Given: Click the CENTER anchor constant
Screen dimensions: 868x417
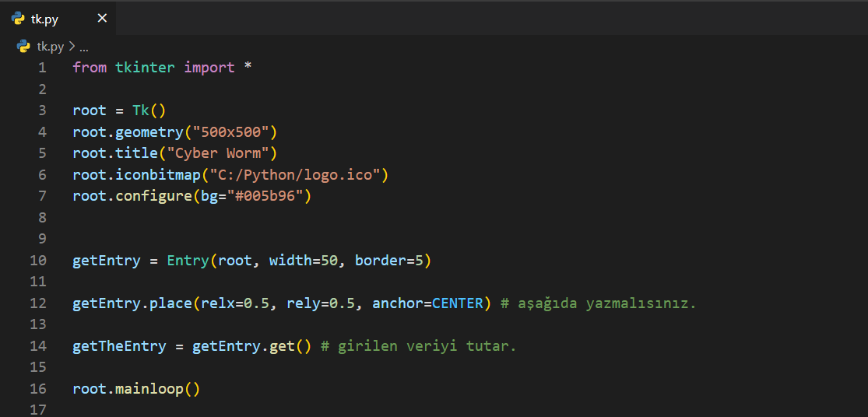Looking at the screenshot, I should click(x=458, y=303).
